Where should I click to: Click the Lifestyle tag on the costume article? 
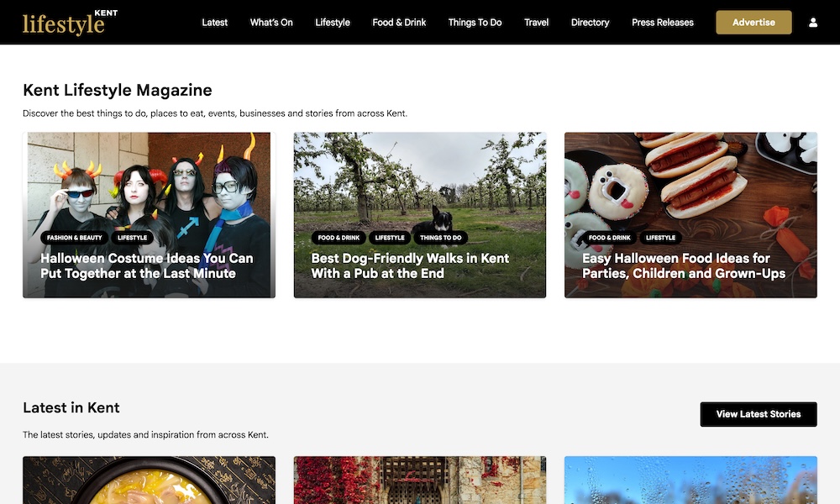(x=133, y=238)
